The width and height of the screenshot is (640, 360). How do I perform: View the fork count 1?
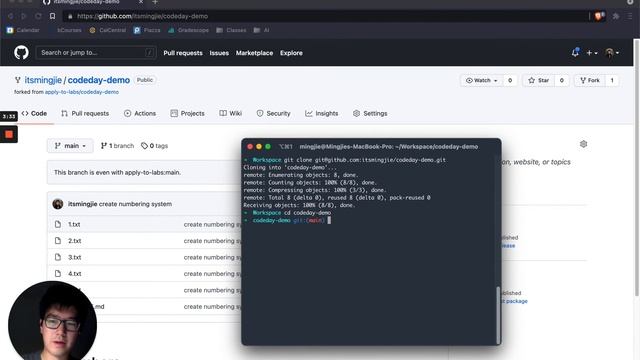point(612,80)
